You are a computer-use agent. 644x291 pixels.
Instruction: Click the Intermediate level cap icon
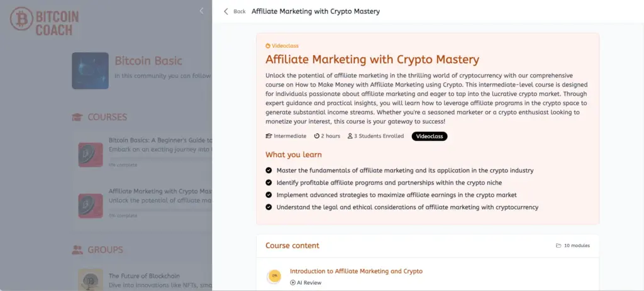click(x=269, y=136)
